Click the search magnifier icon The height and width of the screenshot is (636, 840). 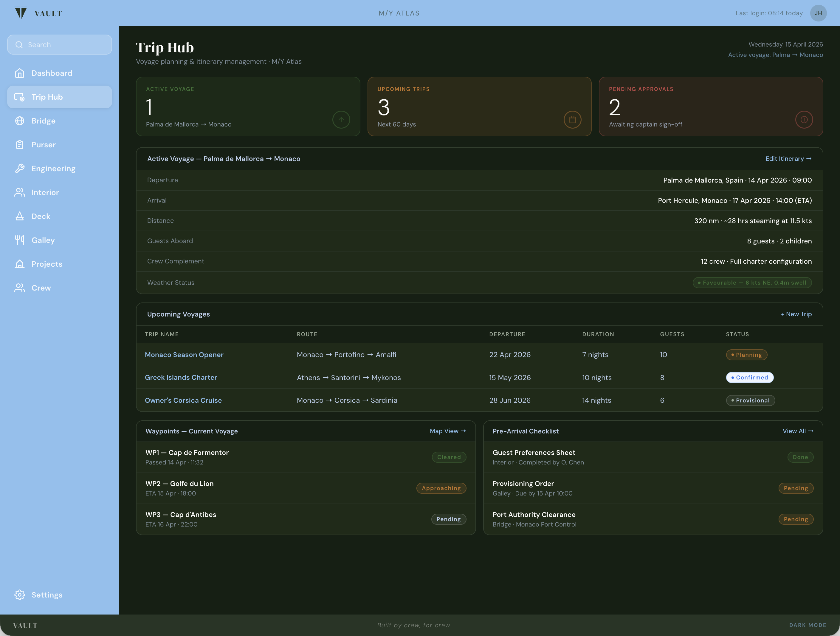tap(19, 45)
